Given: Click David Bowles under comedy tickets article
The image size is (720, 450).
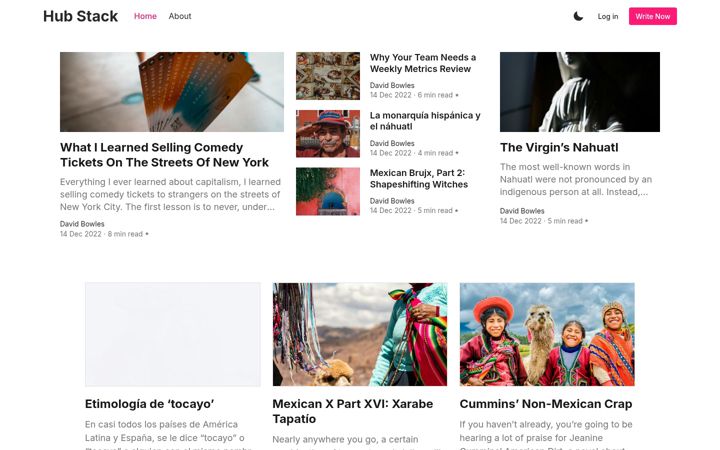Looking at the screenshot, I should click(82, 224).
